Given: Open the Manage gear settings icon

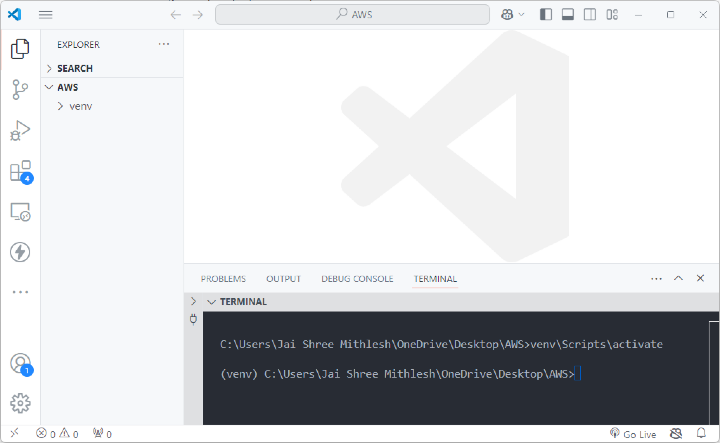Looking at the screenshot, I should [x=20, y=404].
